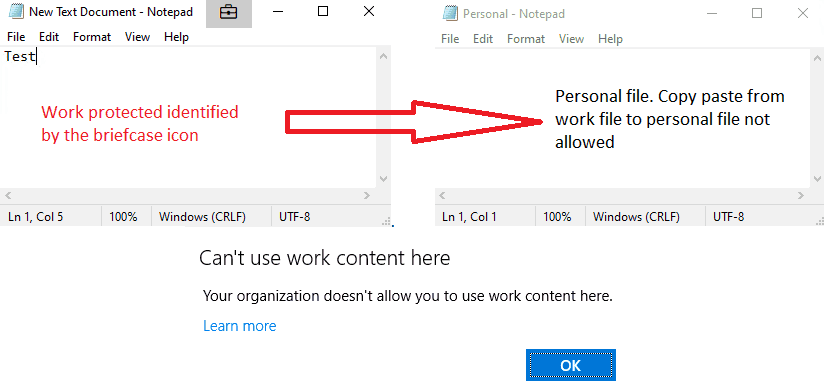Click OK to dismiss work content dialog
824x388 pixels.
click(571, 365)
